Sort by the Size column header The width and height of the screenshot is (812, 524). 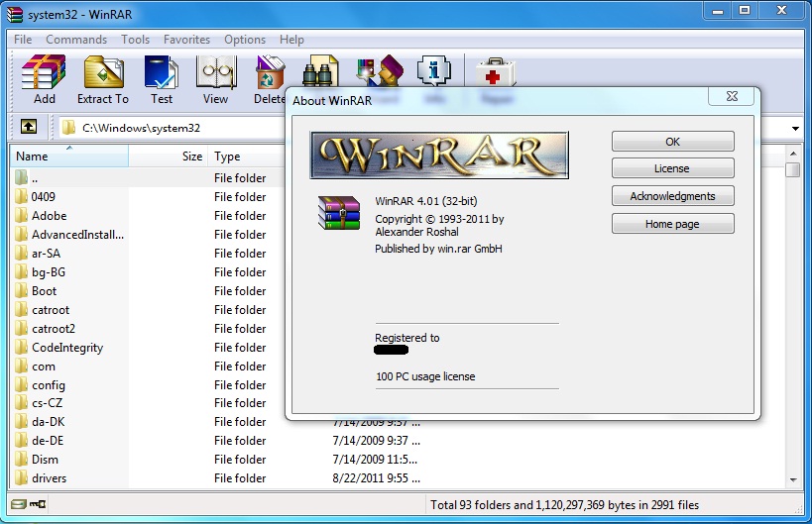[x=168, y=156]
